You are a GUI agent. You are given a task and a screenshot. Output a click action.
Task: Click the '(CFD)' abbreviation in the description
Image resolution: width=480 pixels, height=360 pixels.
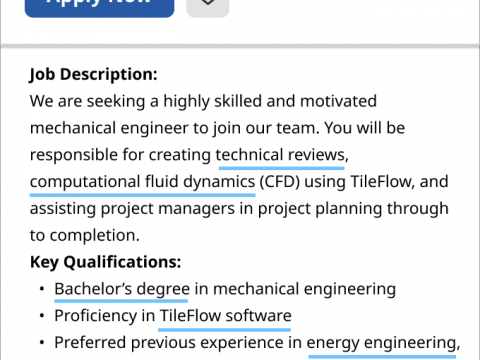click(280, 182)
